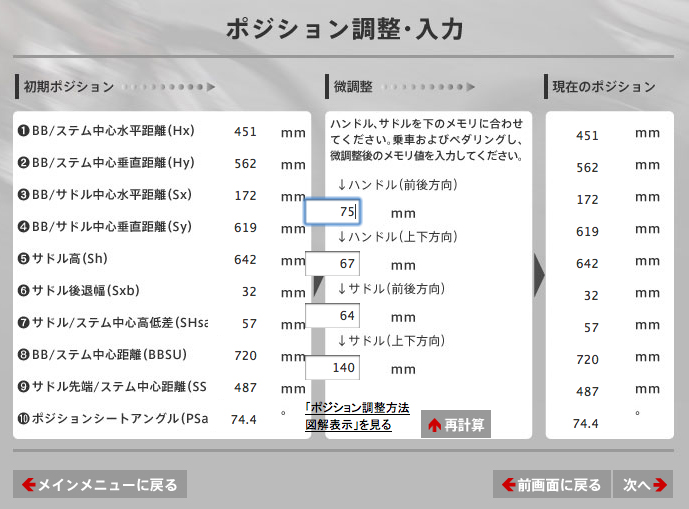689x509 pixels.
Task: Click the saddle front-back input field showing 64
Action: pos(333,315)
